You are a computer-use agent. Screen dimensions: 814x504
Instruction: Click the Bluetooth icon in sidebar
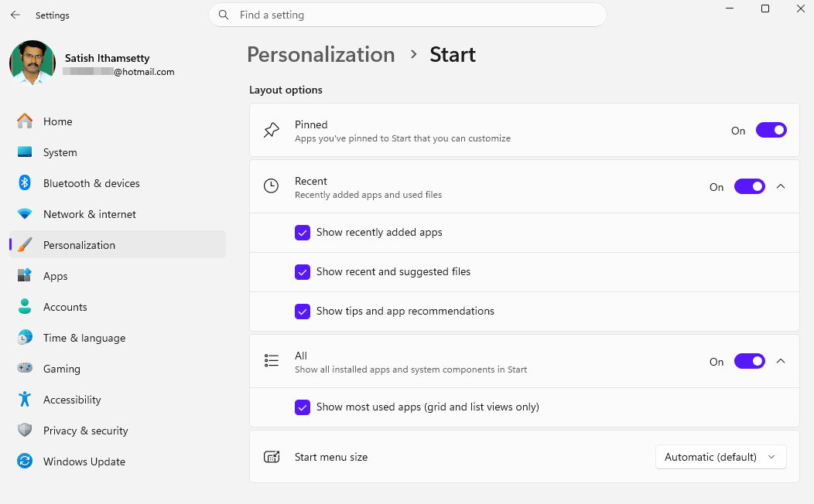pyautogui.click(x=25, y=183)
